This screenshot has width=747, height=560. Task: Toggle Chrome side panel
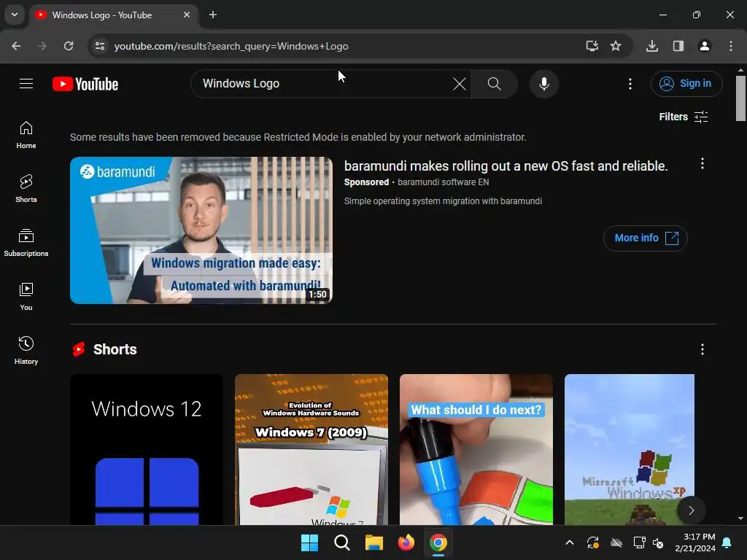coord(678,46)
